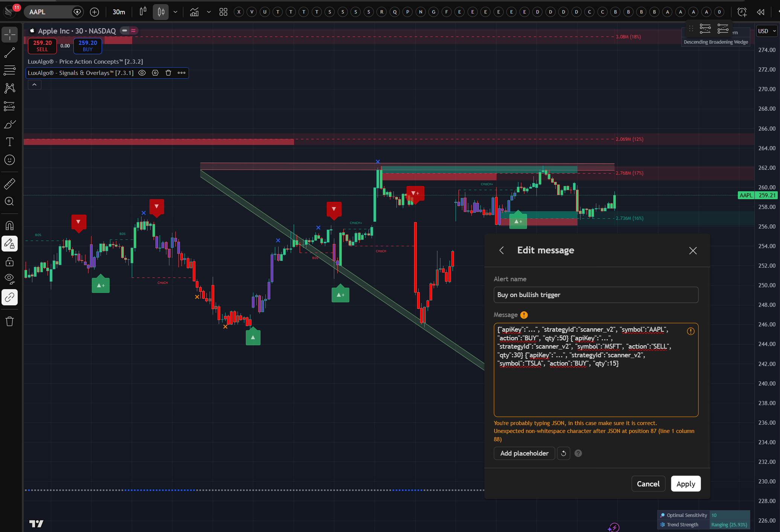Open the user profile menu with notification badge
780x532 pixels.
pos(11,12)
